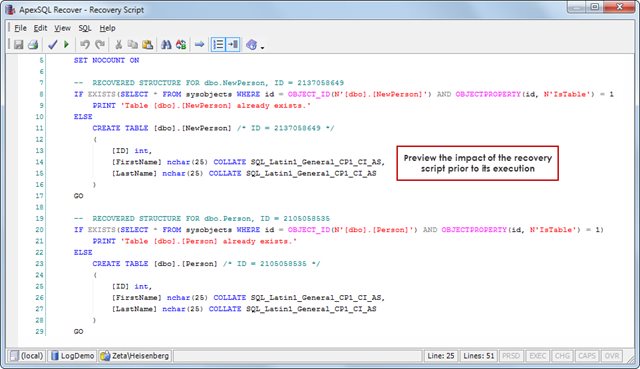Click the ApexSQL Recover title bar icon
Viewport: 640px width, 369px height.
click(x=10, y=9)
